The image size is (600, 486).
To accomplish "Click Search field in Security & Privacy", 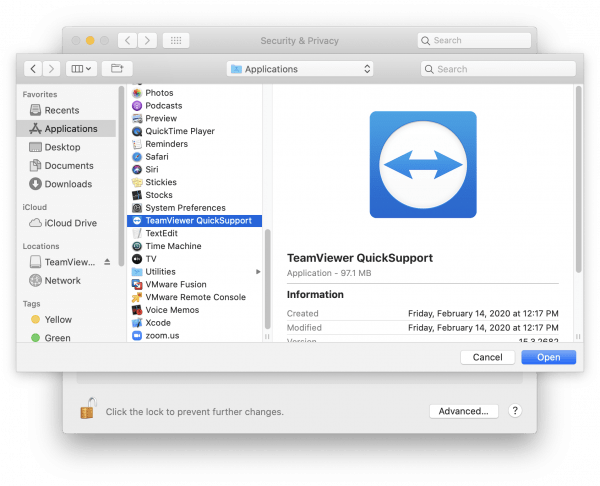I will pos(474,41).
